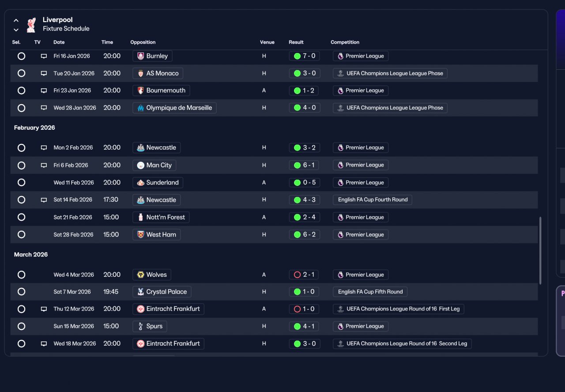Select the Olympique de Marseille fixture circle
565x392 pixels.
coord(21,108)
